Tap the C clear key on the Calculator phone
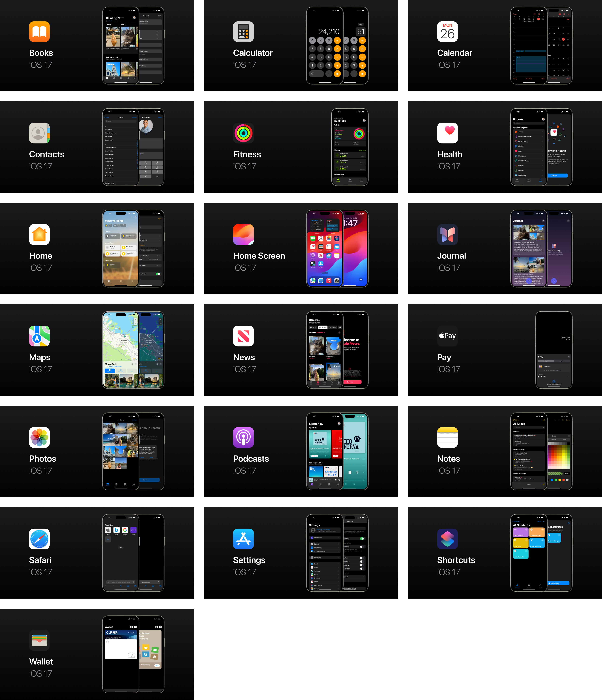The width and height of the screenshot is (602, 700). pyautogui.click(x=312, y=41)
